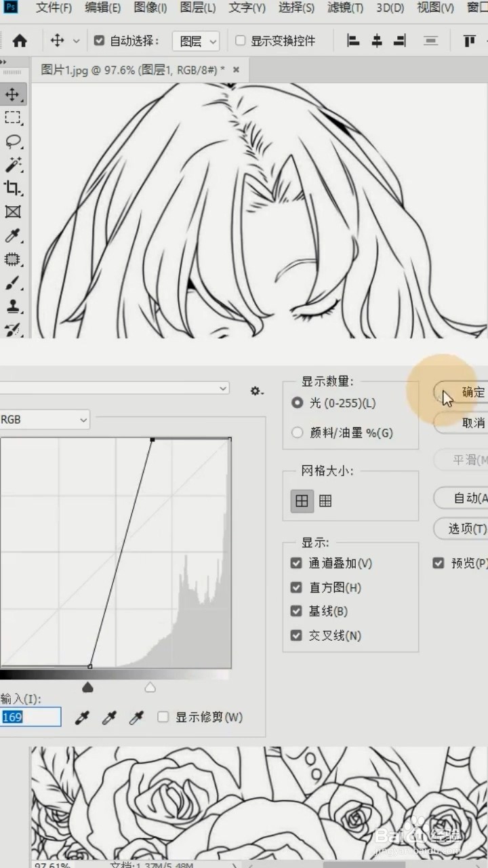The width and height of the screenshot is (488, 868).
Task: Pick the gray point eyedropper in Curves
Action: pos(110,717)
